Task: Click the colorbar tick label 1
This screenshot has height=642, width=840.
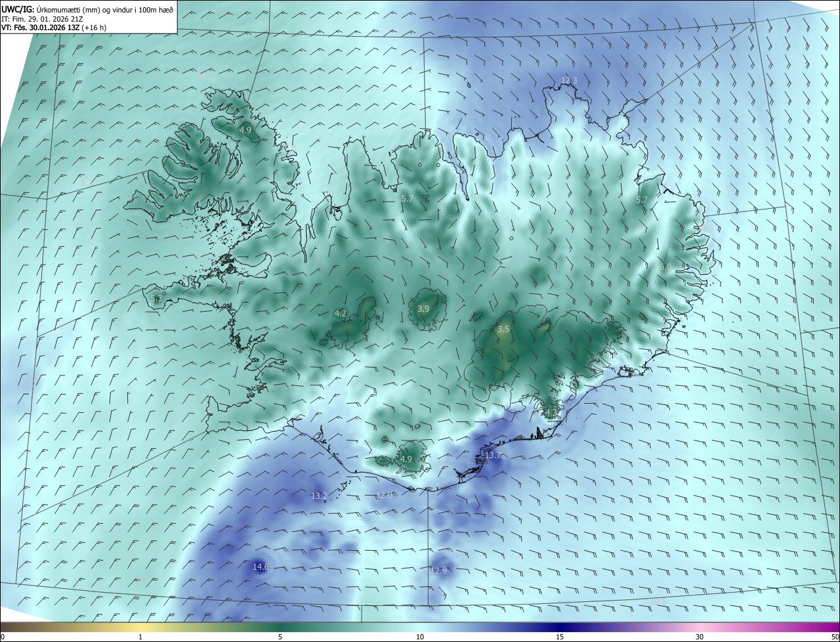Action: [x=140, y=637]
